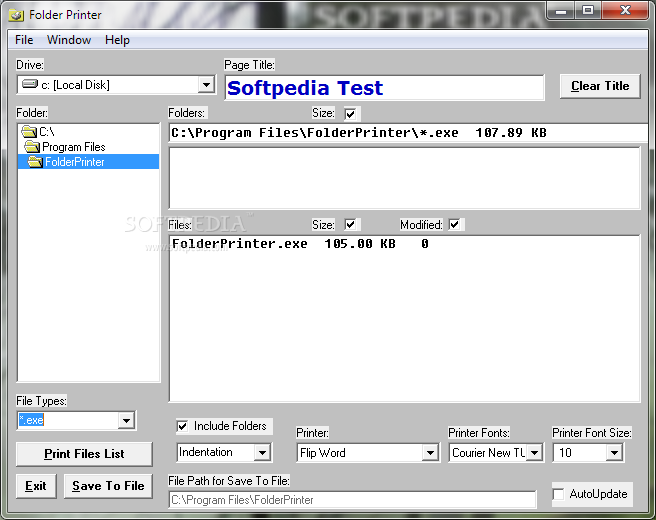Click the Clear Title button

(600, 86)
